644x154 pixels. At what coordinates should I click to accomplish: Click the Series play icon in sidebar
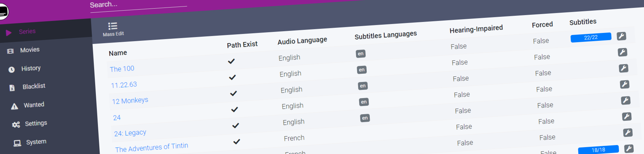9,33
